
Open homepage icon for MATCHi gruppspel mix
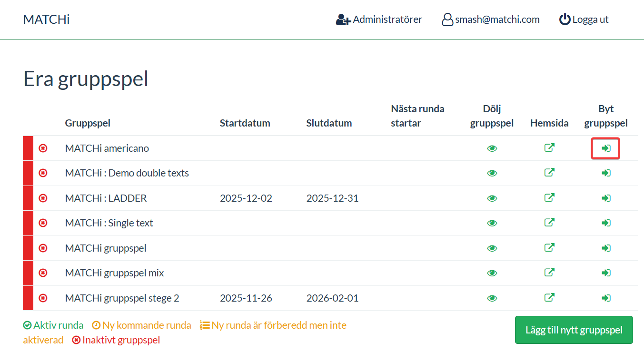pos(549,273)
